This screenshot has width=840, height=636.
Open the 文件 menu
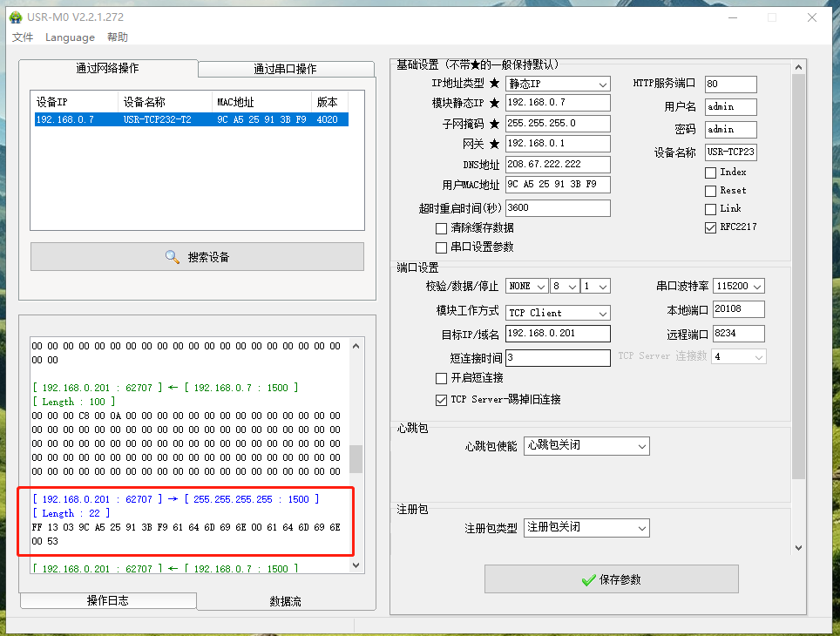point(23,37)
